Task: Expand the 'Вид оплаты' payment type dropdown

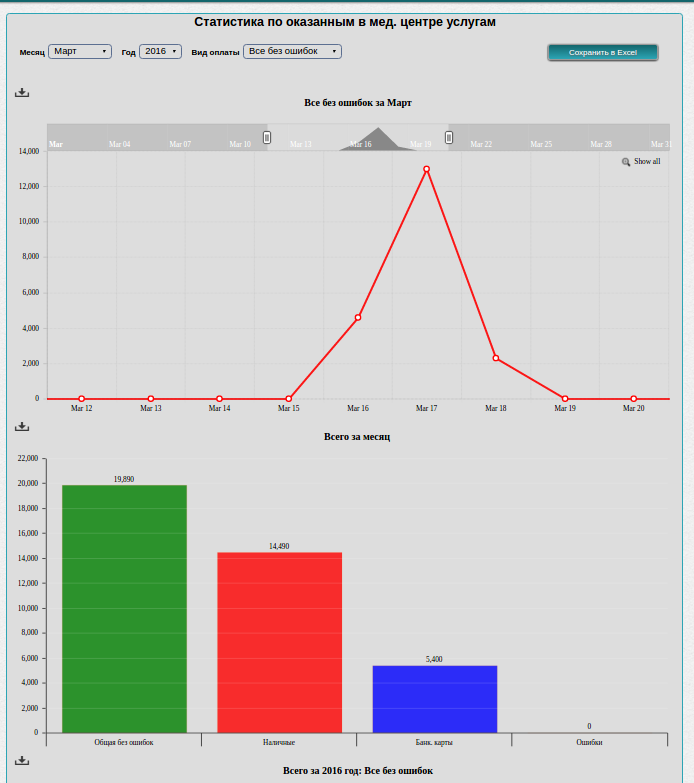Action: pyautogui.click(x=292, y=51)
